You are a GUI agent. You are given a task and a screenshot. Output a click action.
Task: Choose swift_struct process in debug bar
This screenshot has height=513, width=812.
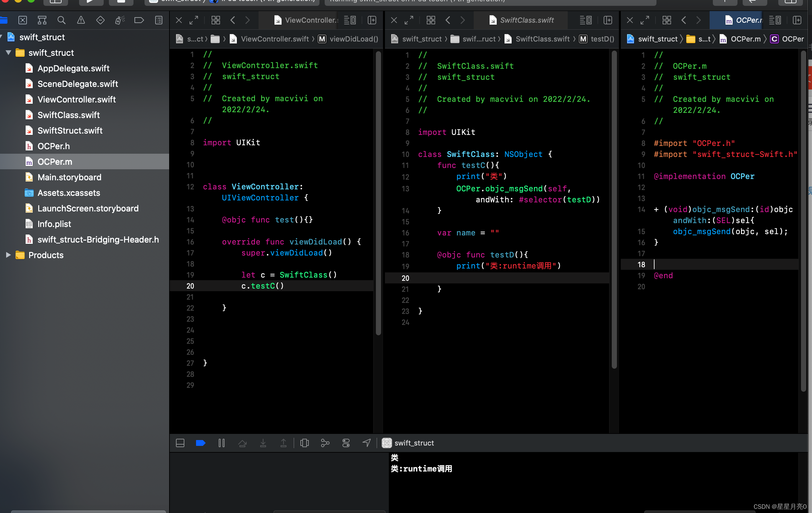408,443
